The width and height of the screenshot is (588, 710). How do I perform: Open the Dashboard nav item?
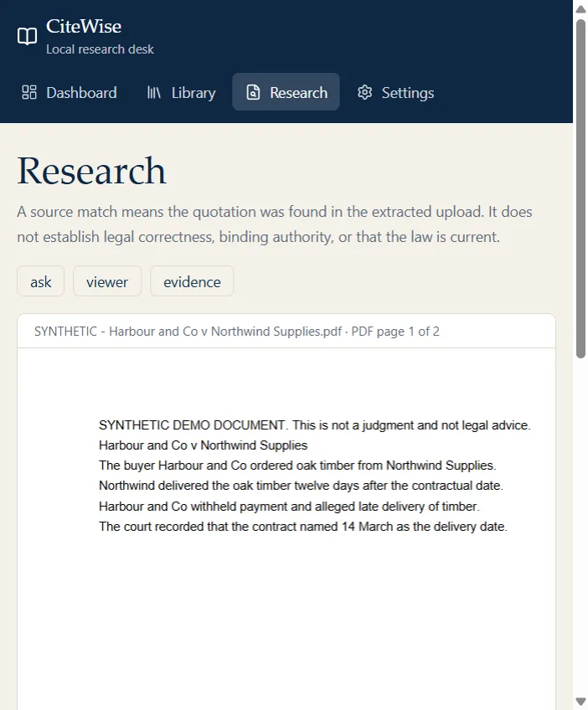70,92
